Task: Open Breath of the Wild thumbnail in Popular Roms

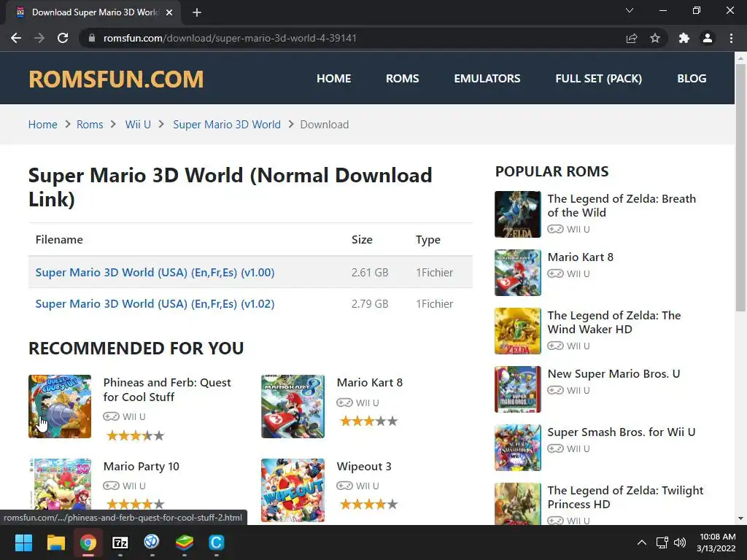Action: [x=518, y=214]
